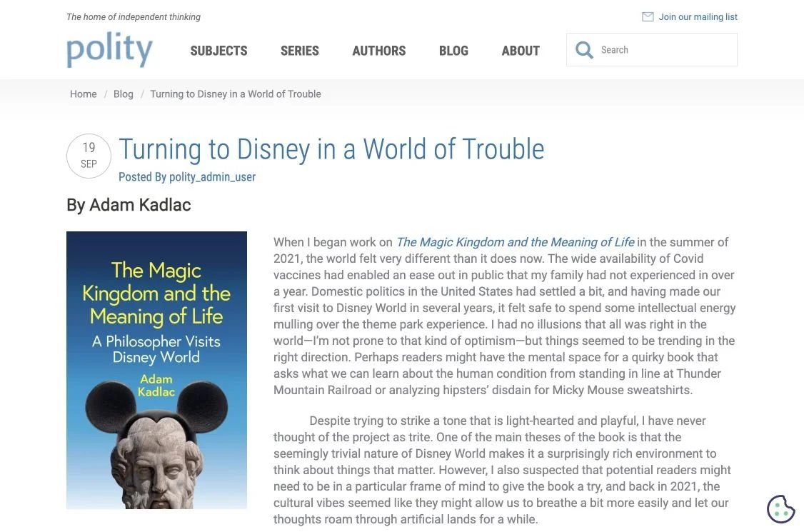Click the 19 SEP date badge

point(89,156)
